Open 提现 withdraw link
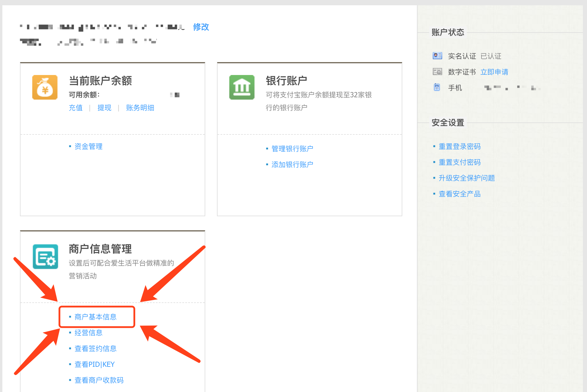587x392 pixels. point(104,108)
